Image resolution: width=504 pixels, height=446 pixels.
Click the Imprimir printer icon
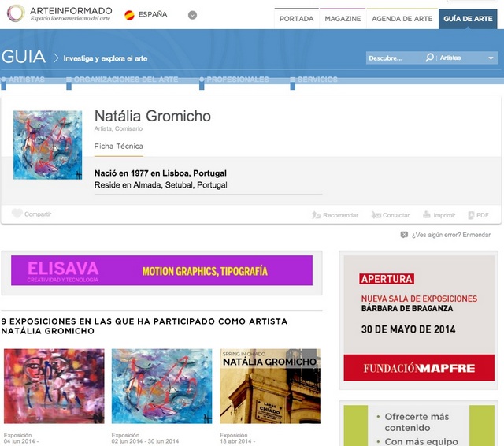pyautogui.click(x=427, y=214)
